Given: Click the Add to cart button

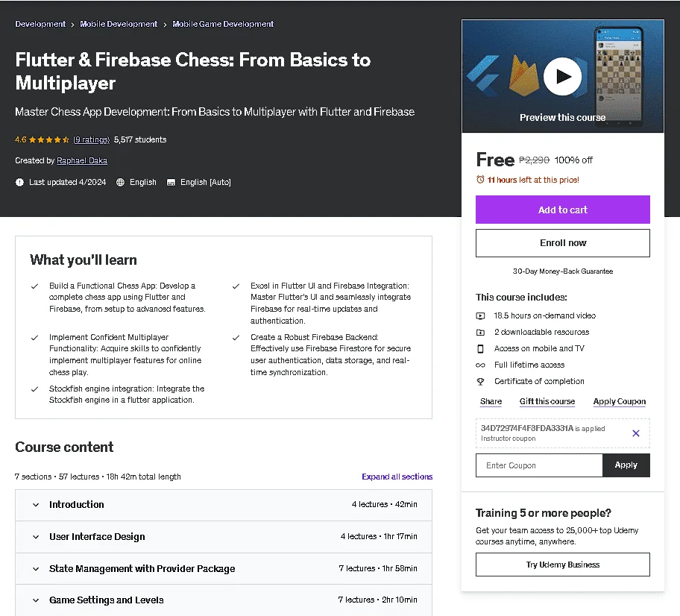Looking at the screenshot, I should pos(562,210).
